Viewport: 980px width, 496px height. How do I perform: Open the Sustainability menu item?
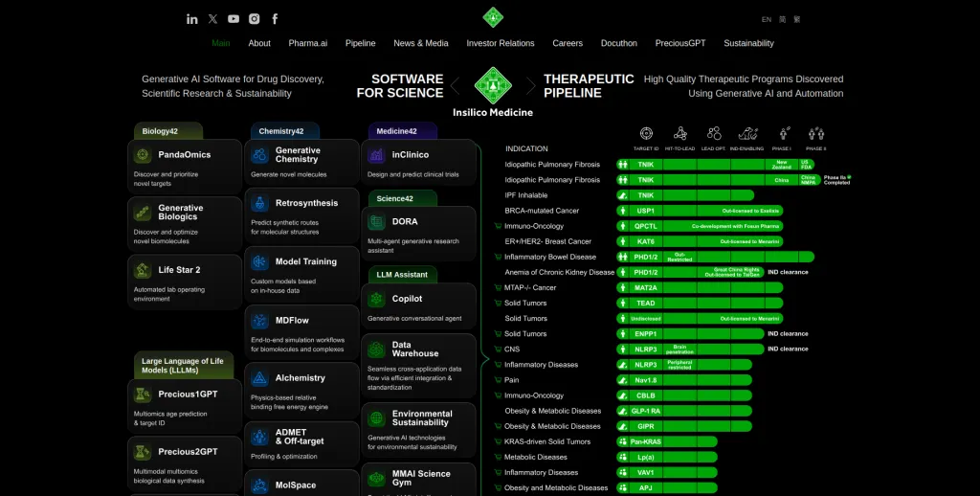pos(748,43)
